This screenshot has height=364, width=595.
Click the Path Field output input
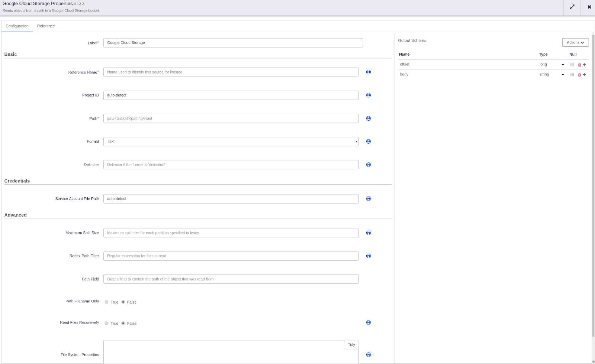pos(231,279)
